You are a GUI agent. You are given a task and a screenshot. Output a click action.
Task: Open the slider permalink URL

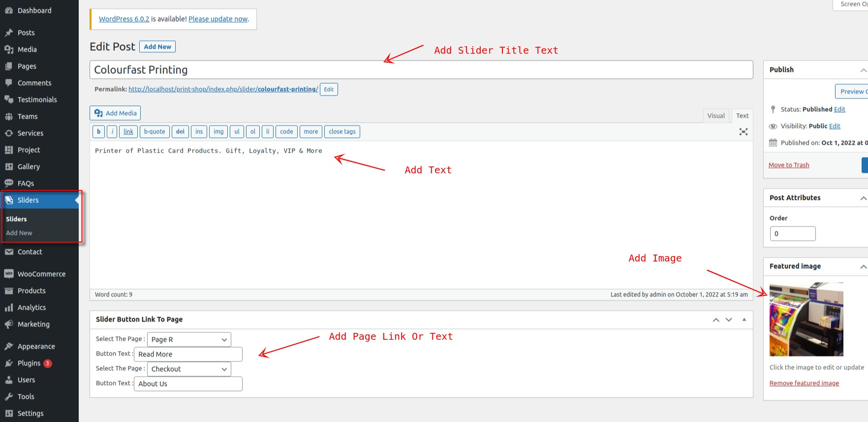click(223, 89)
